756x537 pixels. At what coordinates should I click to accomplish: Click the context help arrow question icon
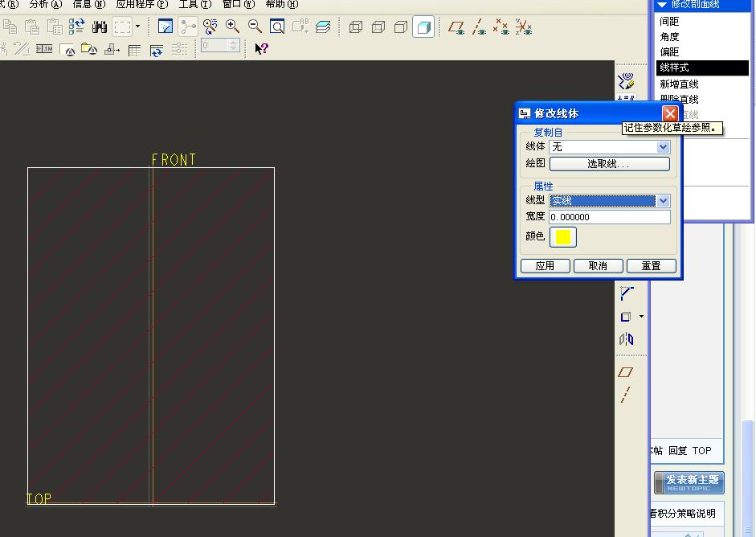point(261,48)
